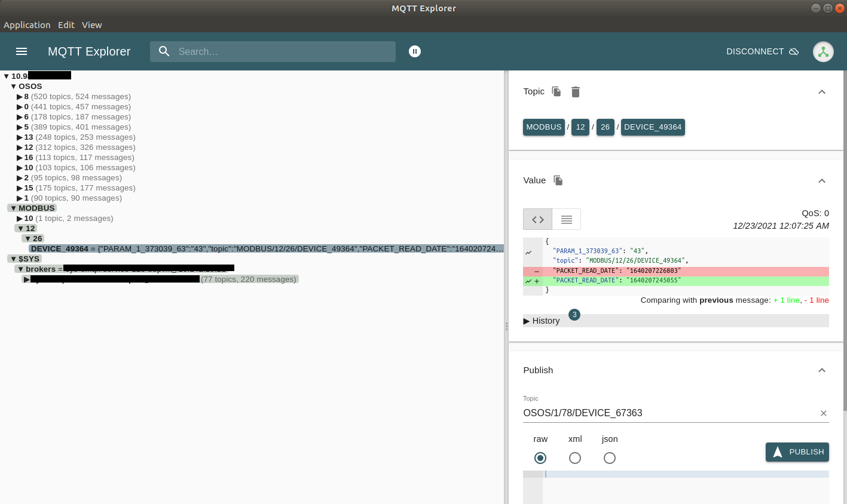The image size is (847, 504).
Task: Collapse the Value panel
Action: pos(822,181)
